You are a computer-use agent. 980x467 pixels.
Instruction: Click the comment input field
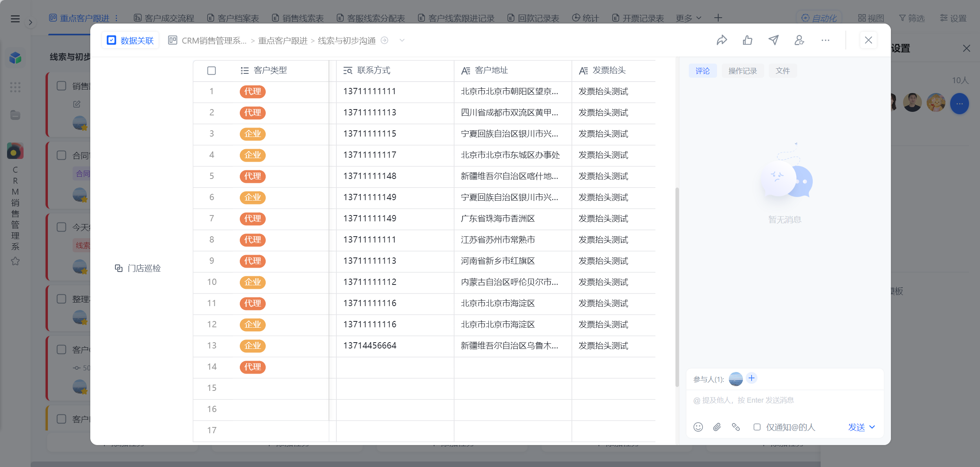785,400
